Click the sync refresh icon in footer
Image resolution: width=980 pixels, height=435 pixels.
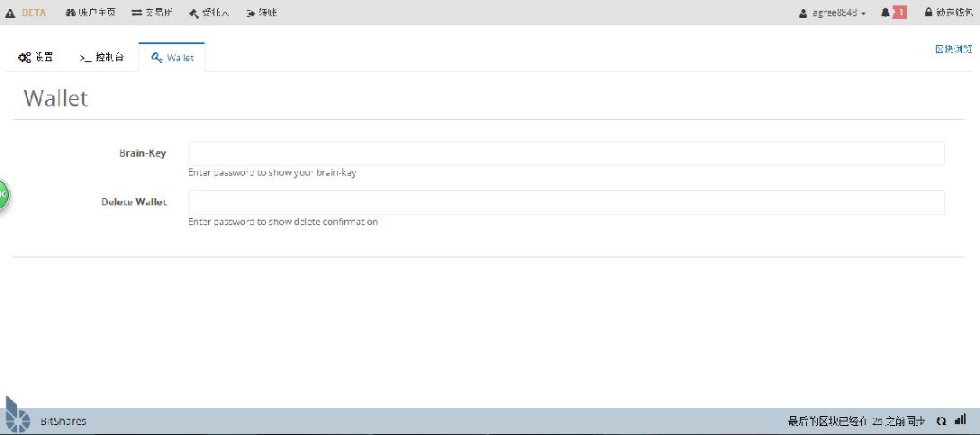[941, 421]
